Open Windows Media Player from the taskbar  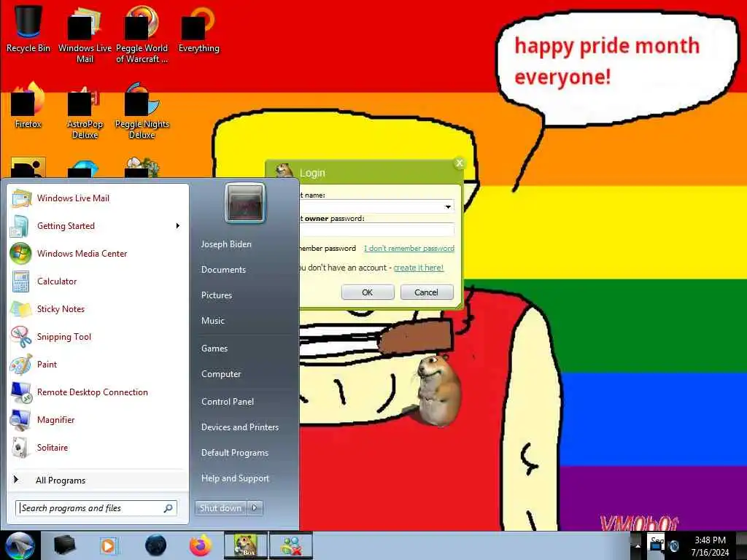tap(108, 545)
